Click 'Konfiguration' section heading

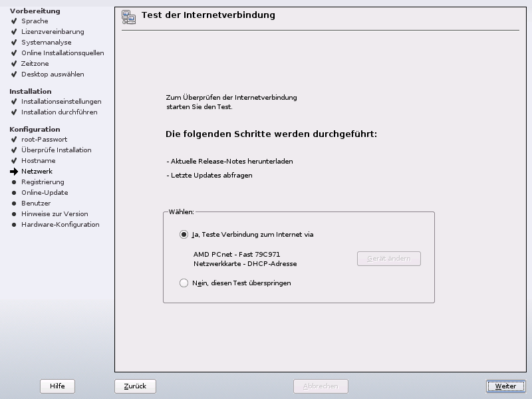coord(35,129)
